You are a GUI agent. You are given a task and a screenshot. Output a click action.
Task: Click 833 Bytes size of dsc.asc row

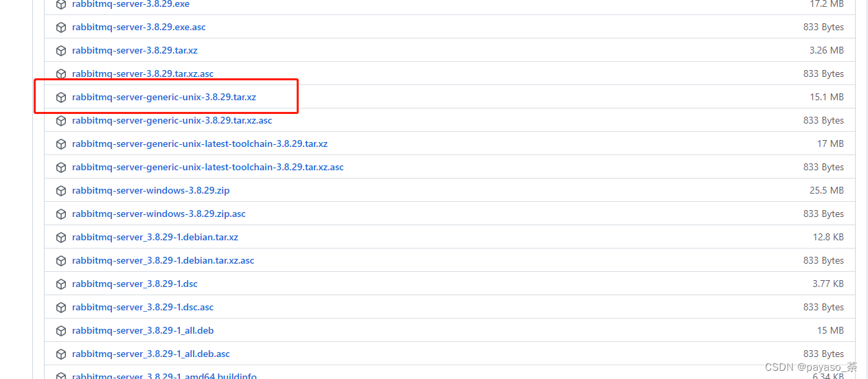[x=823, y=308]
